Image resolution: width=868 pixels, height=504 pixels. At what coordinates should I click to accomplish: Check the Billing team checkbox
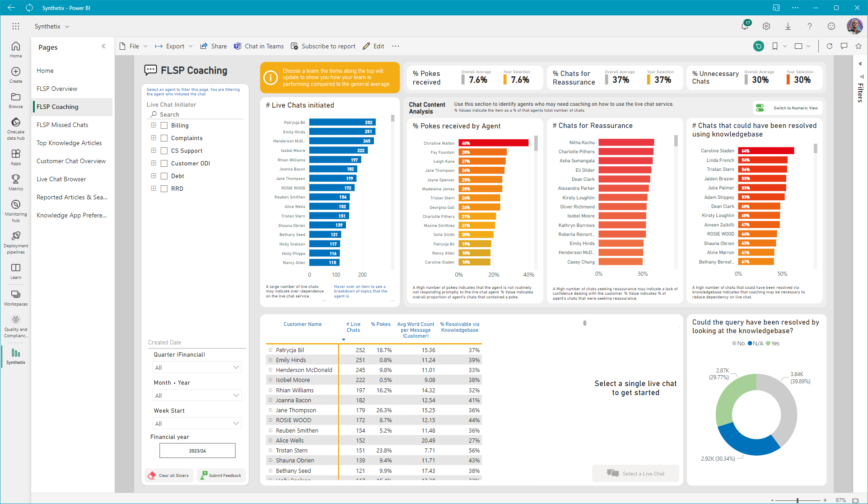click(164, 126)
